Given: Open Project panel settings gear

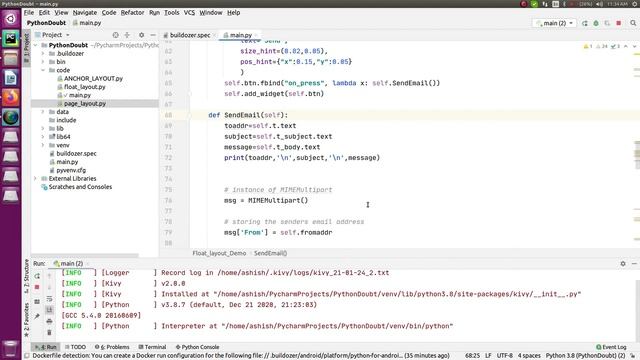Looking at the screenshot, I should click(141, 35).
